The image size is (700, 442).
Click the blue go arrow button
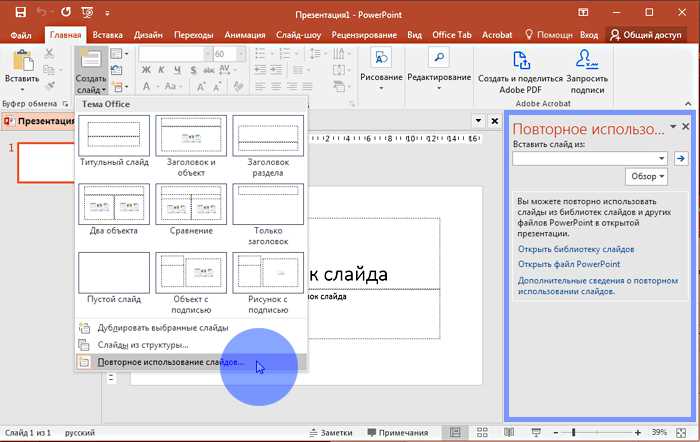tap(681, 158)
